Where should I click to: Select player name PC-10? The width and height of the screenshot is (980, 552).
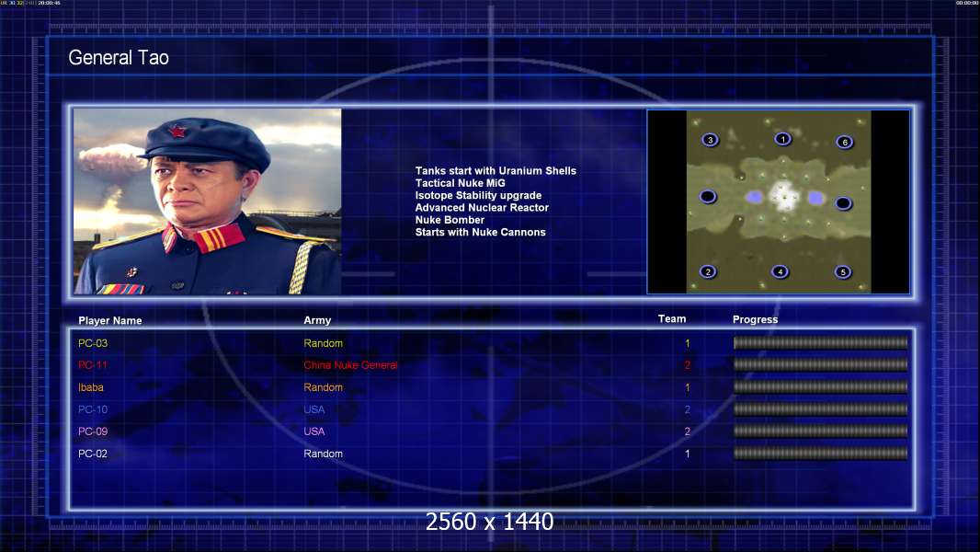tap(93, 409)
